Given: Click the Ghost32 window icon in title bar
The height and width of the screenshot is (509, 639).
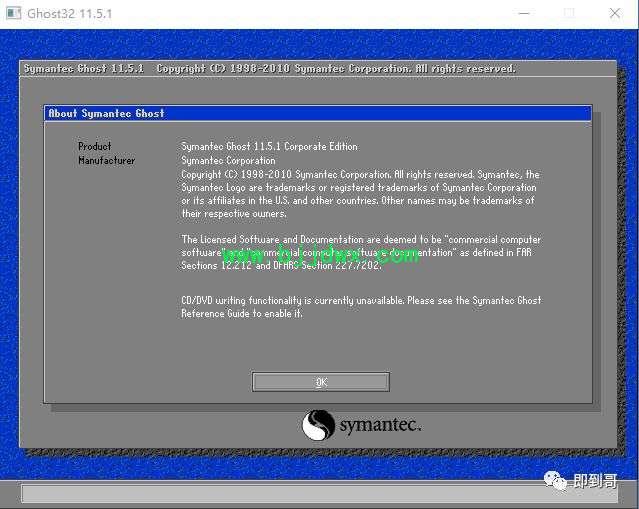Looking at the screenshot, I should point(13,13).
